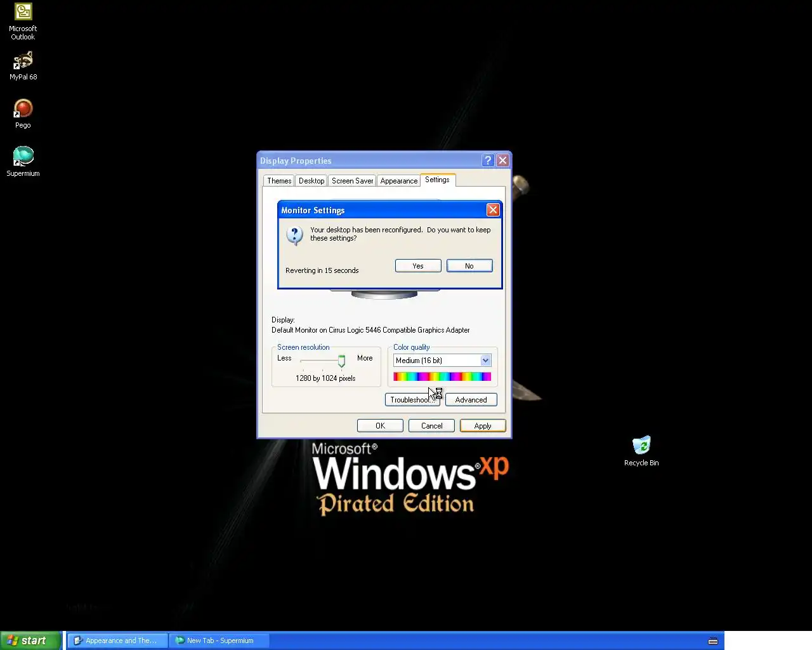812x650 pixels.
Task: Open the Start menu
Action: click(30, 640)
